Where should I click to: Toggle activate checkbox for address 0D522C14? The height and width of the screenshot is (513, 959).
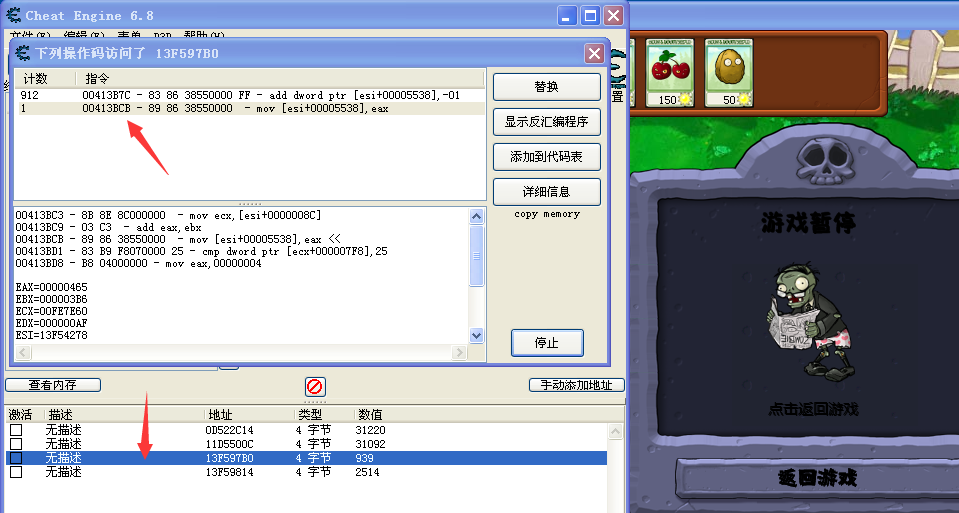16,430
